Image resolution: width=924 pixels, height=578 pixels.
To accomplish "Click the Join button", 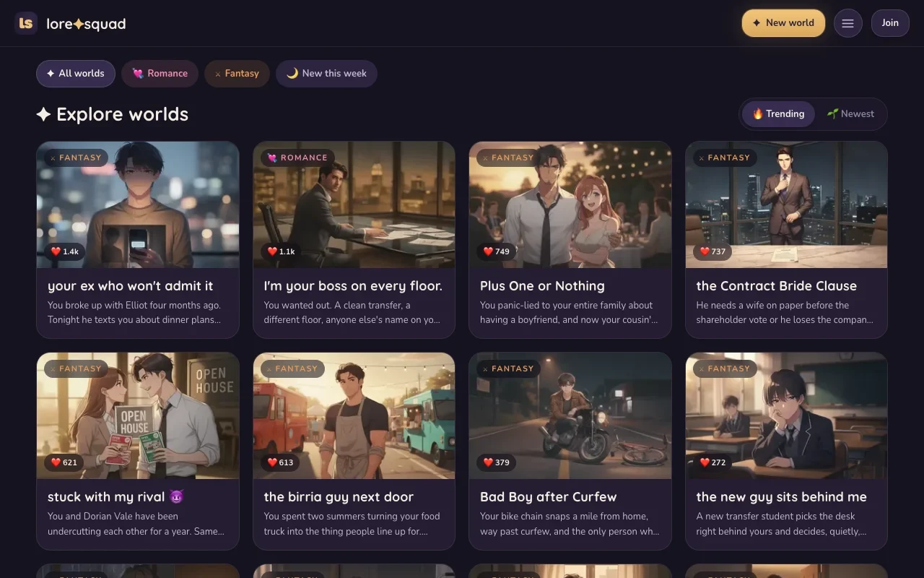I will click(x=890, y=23).
